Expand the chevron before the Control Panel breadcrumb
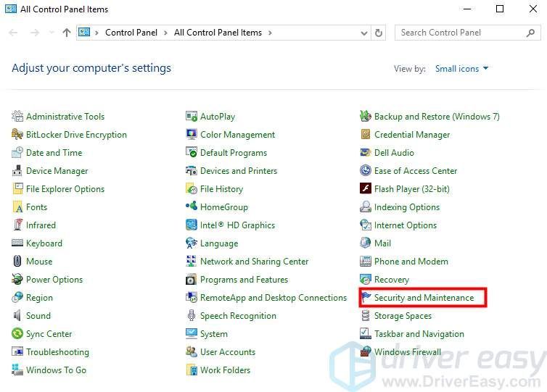 pyautogui.click(x=96, y=33)
